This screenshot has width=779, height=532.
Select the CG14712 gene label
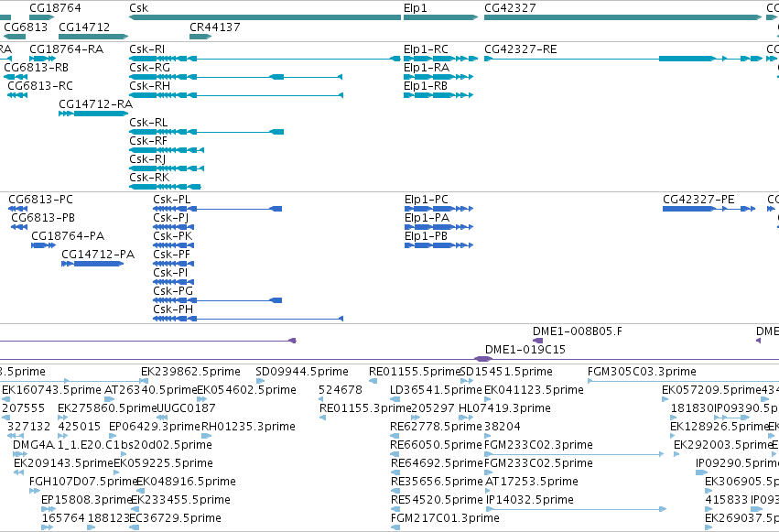click(x=84, y=27)
